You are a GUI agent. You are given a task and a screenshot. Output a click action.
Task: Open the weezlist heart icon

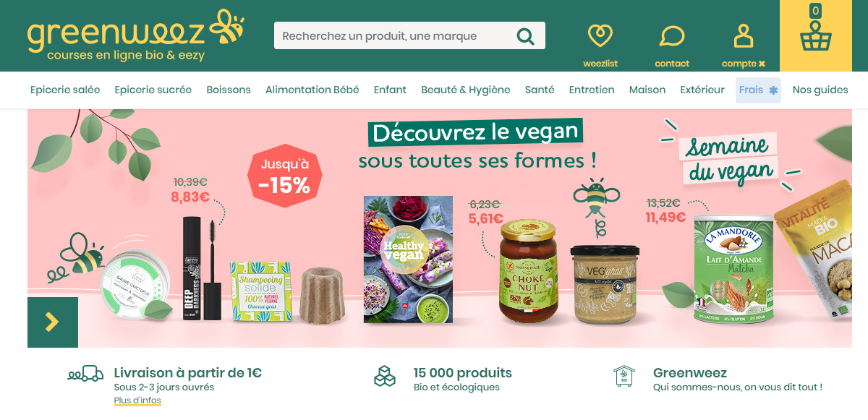click(600, 35)
